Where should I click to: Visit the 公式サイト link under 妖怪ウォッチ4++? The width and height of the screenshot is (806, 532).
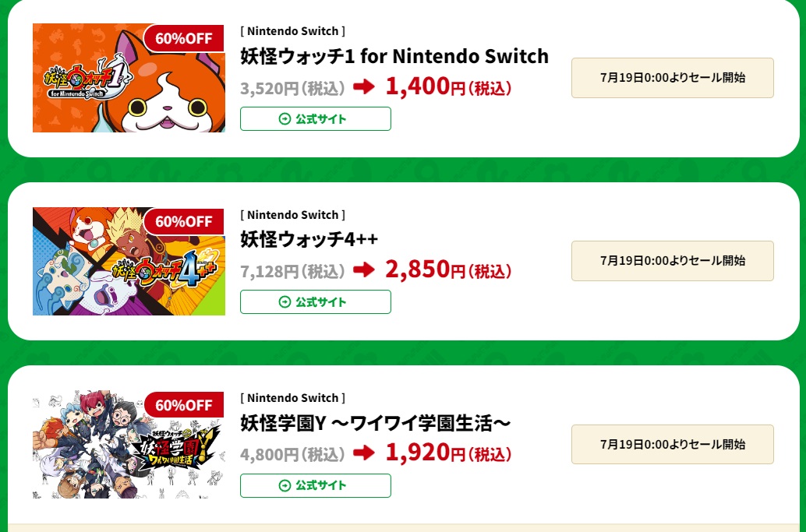point(315,301)
